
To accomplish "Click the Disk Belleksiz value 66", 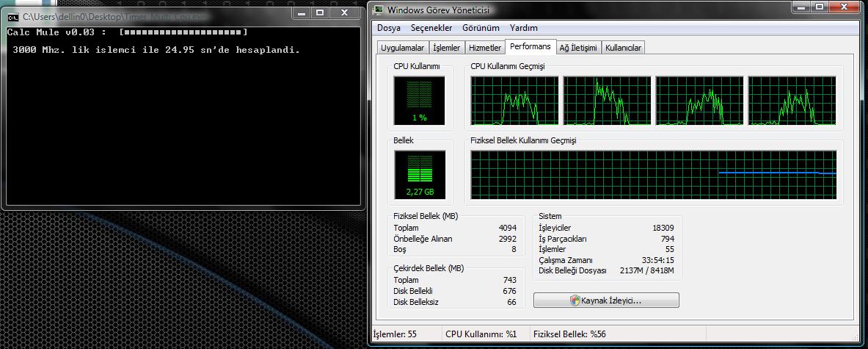I will [511, 302].
